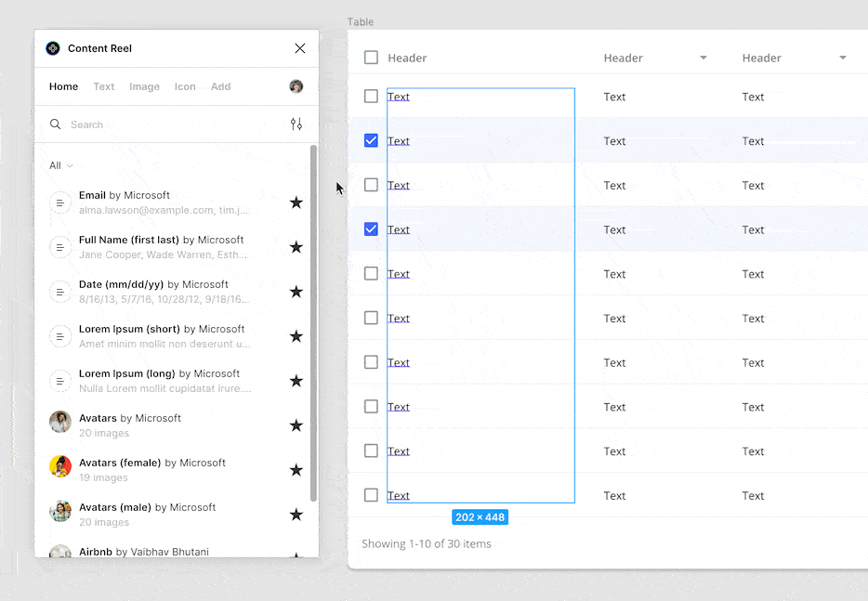This screenshot has height=601, width=868.
Task: Click the text icon beside Lorem Ipsum (long)
Action: click(60, 381)
